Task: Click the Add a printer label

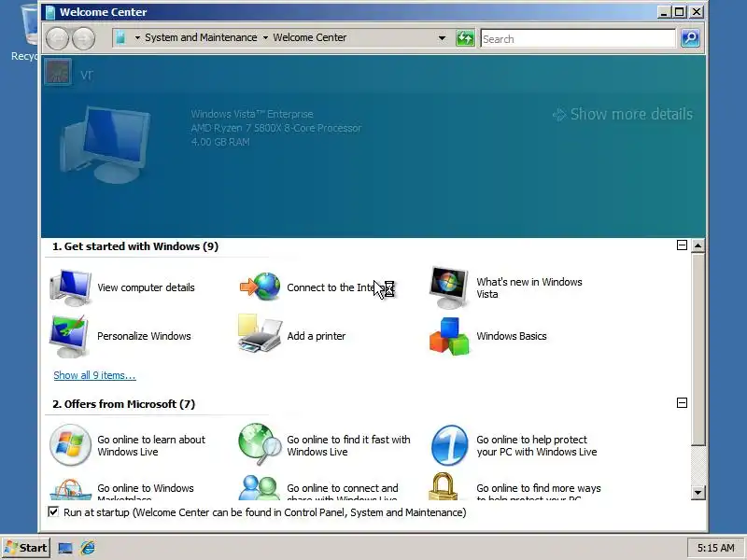Action: click(x=317, y=336)
